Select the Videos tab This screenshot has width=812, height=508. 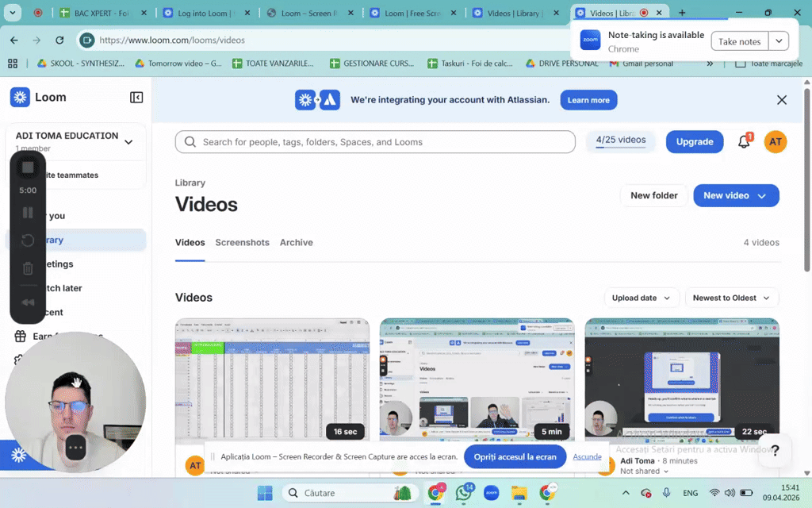click(x=190, y=243)
